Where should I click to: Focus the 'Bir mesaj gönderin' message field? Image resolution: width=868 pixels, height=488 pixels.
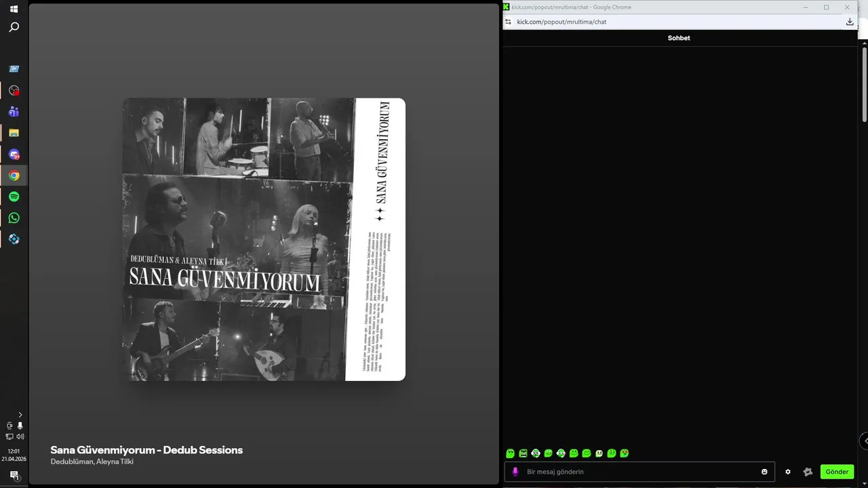(x=639, y=472)
